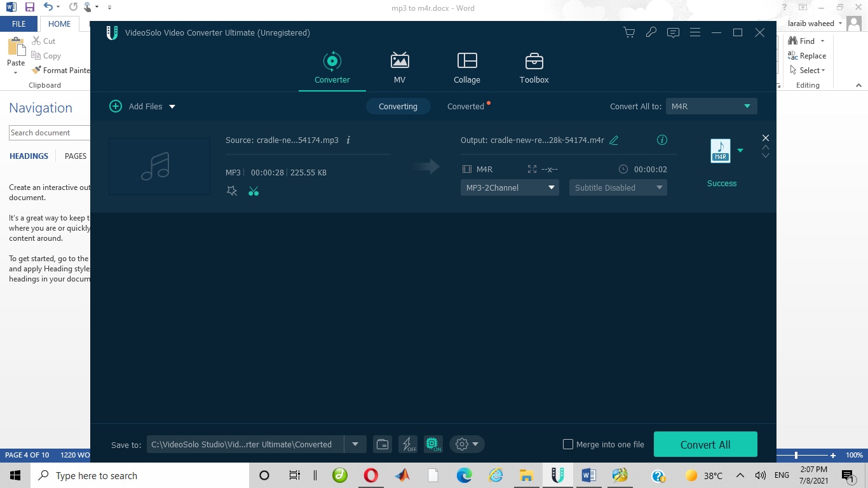The image size is (868, 488).
Task: Click the M4R output format icon
Action: click(721, 151)
